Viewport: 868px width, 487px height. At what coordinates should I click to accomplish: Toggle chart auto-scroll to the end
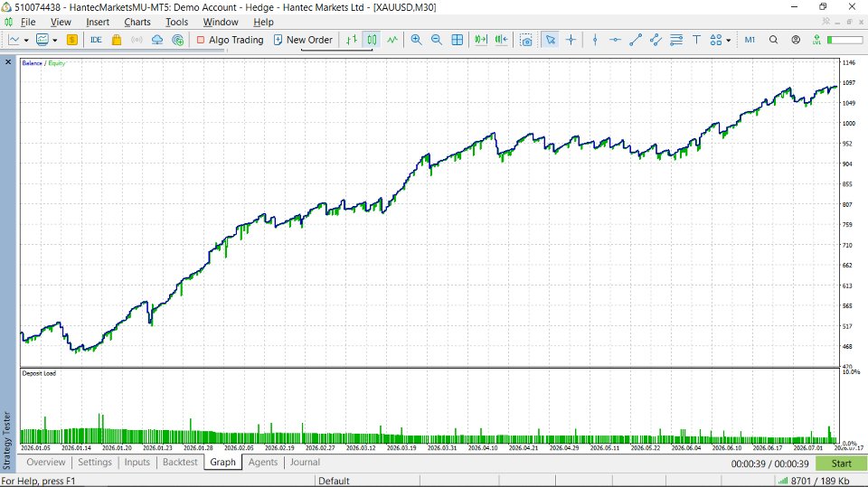[481, 40]
